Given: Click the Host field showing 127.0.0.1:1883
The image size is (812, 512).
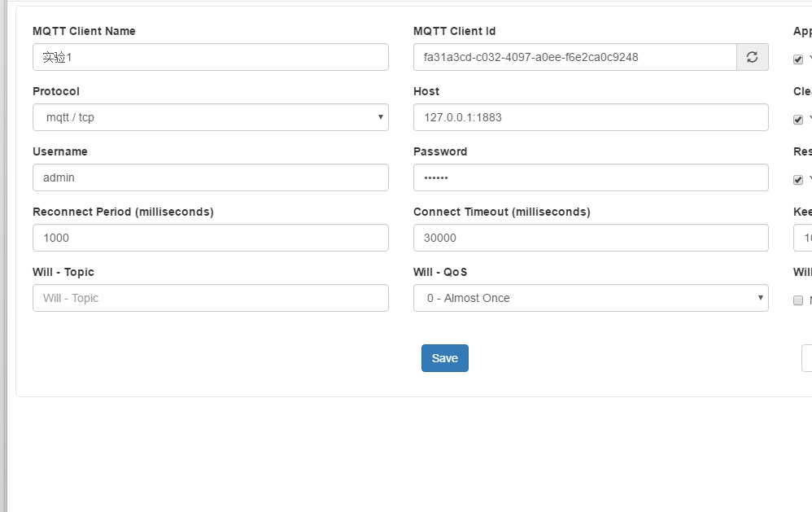Looking at the screenshot, I should point(590,117).
